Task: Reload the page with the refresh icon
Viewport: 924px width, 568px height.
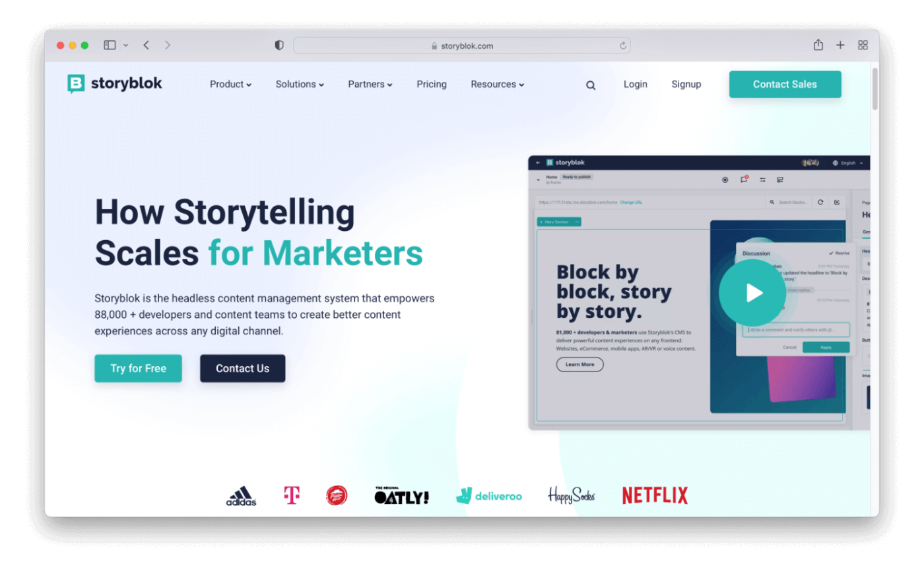Action: [x=622, y=46]
